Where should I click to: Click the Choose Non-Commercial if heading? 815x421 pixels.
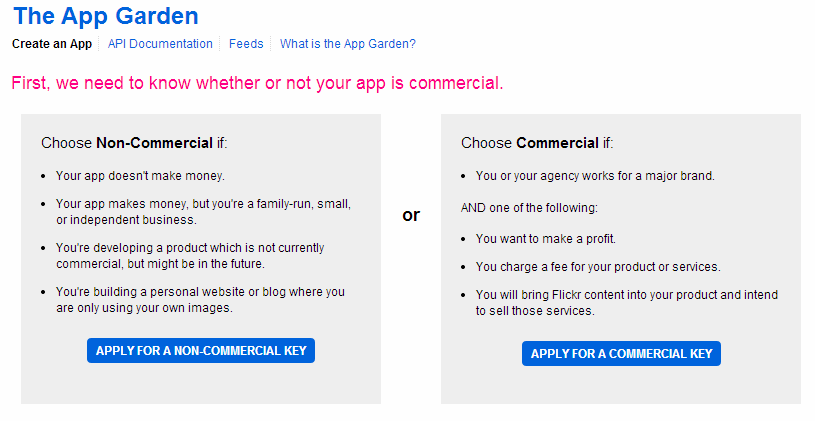[134, 143]
